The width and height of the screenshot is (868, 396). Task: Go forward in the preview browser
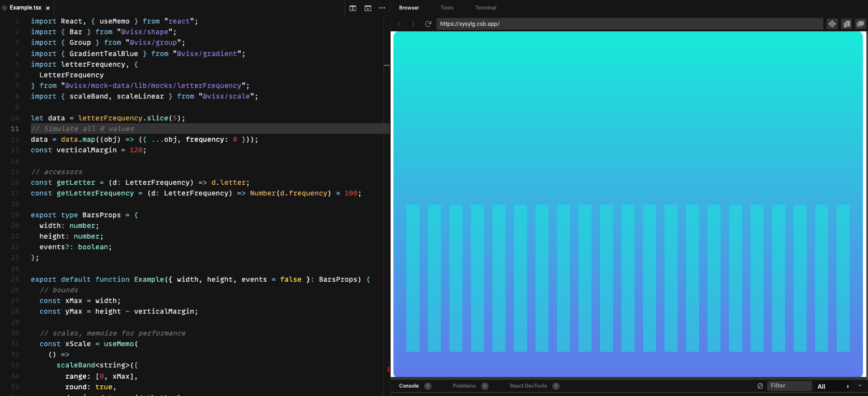click(x=414, y=24)
